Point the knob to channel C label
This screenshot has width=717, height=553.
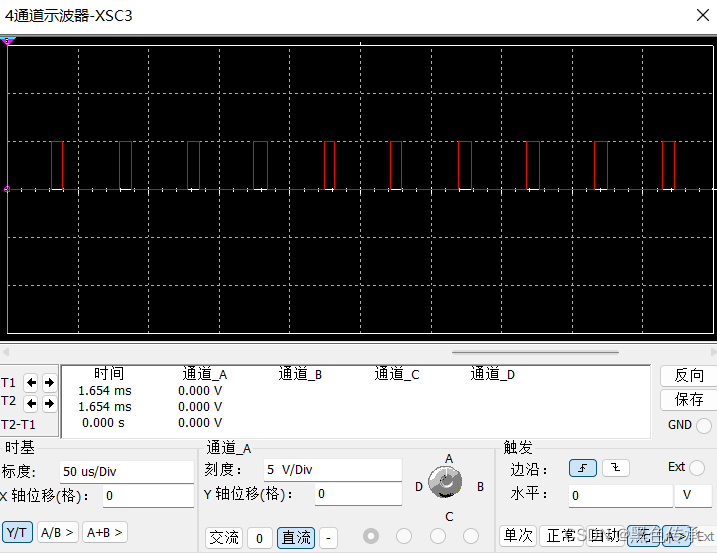[449, 517]
